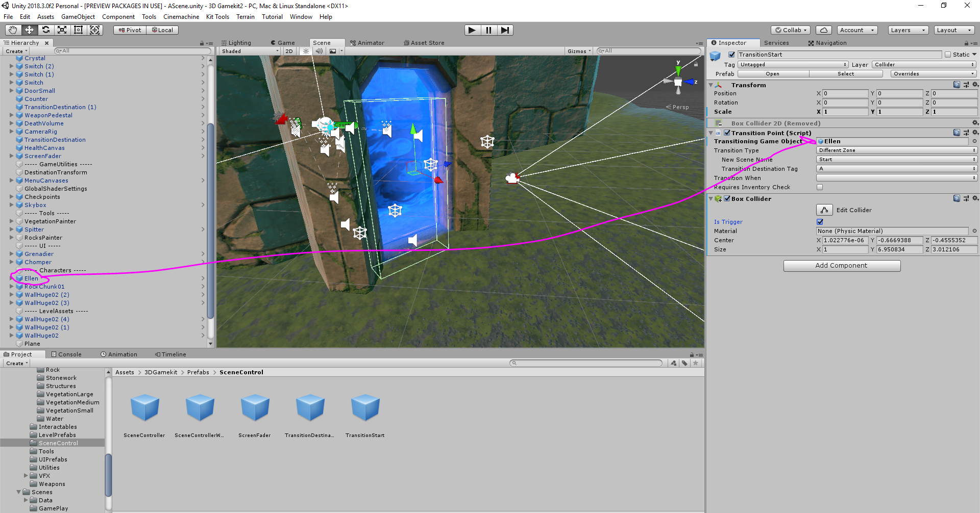
Task: Open Transition Type dropdown
Action: click(x=897, y=150)
